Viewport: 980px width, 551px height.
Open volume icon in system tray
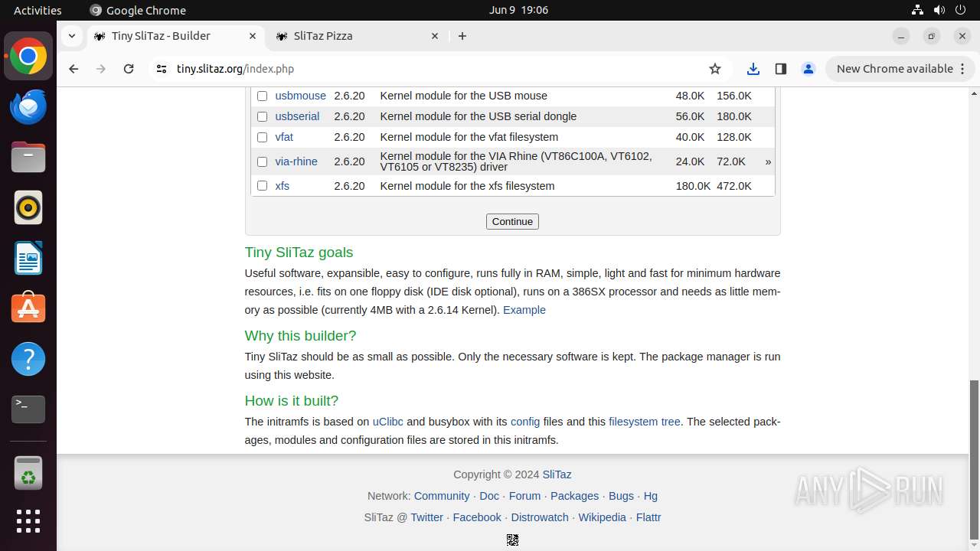tap(939, 10)
